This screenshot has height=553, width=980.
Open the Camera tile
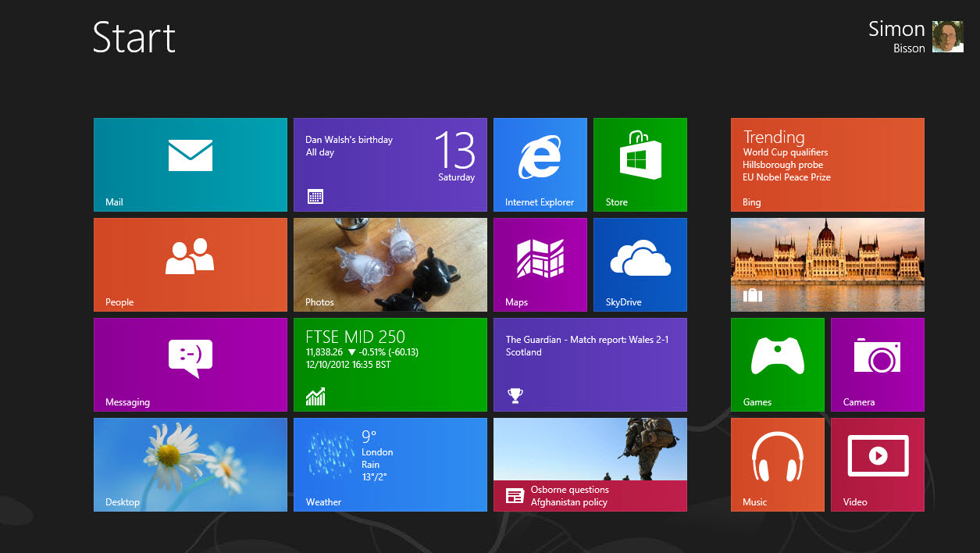point(878,365)
